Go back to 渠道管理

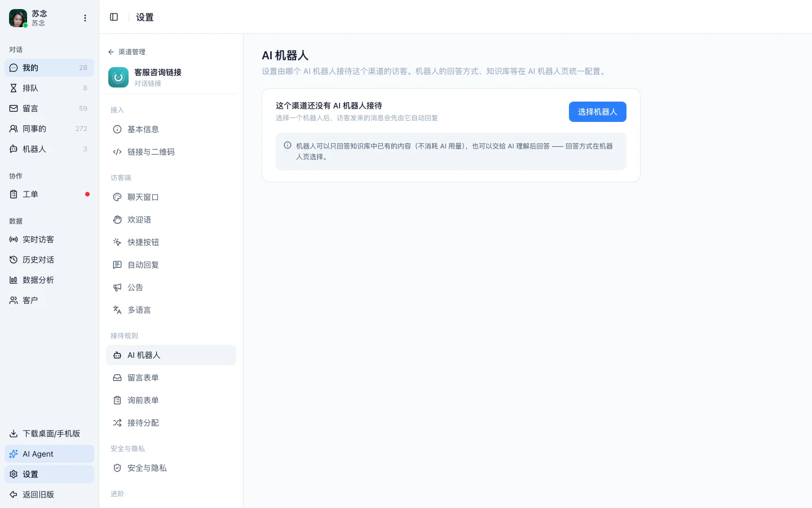coord(127,52)
